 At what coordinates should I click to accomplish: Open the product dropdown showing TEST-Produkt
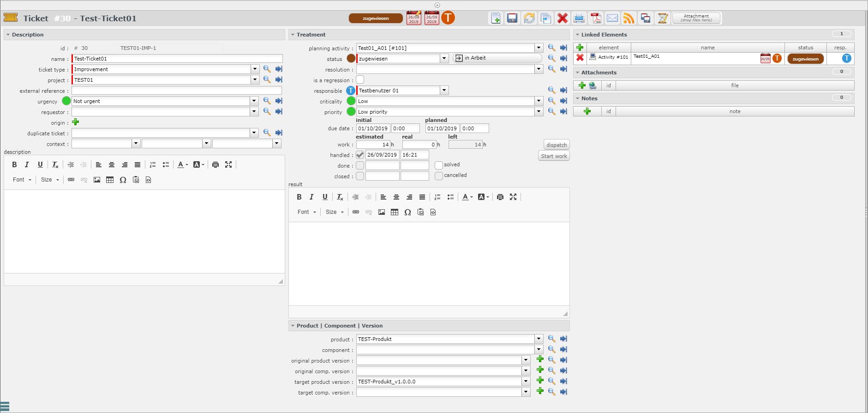pyautogui.click(x=539, y=339)
